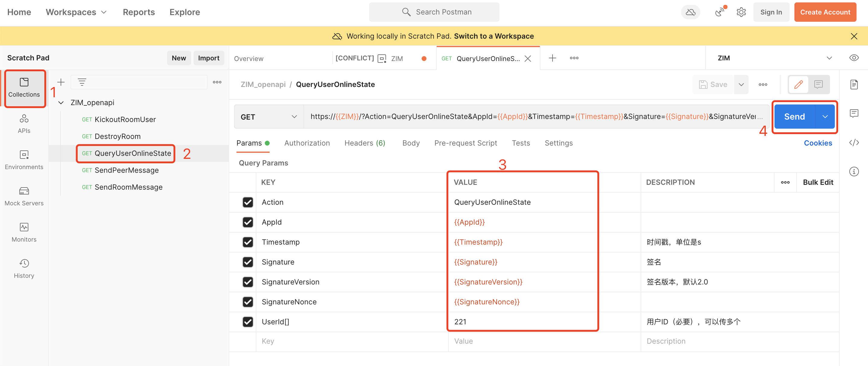Uncheck the Action parameter checkbox
Viewport: 868px width, 366px height.
pyautogui.click(x=248, y=202)
